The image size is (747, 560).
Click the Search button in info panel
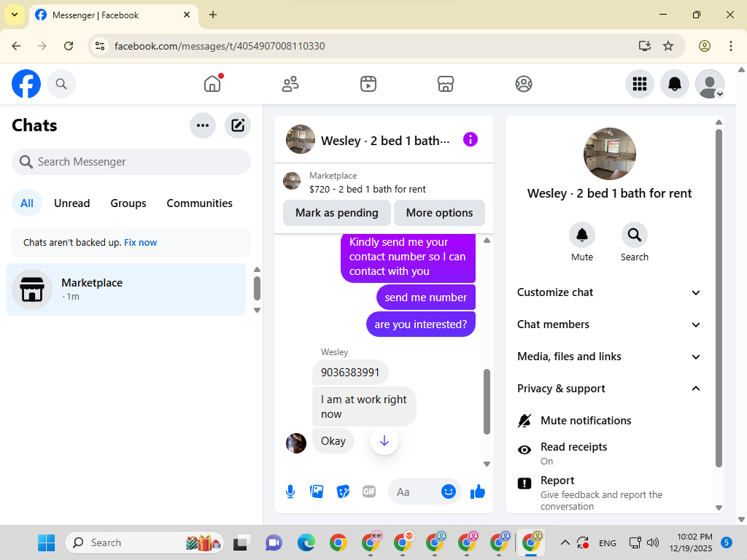click(635, 235)
